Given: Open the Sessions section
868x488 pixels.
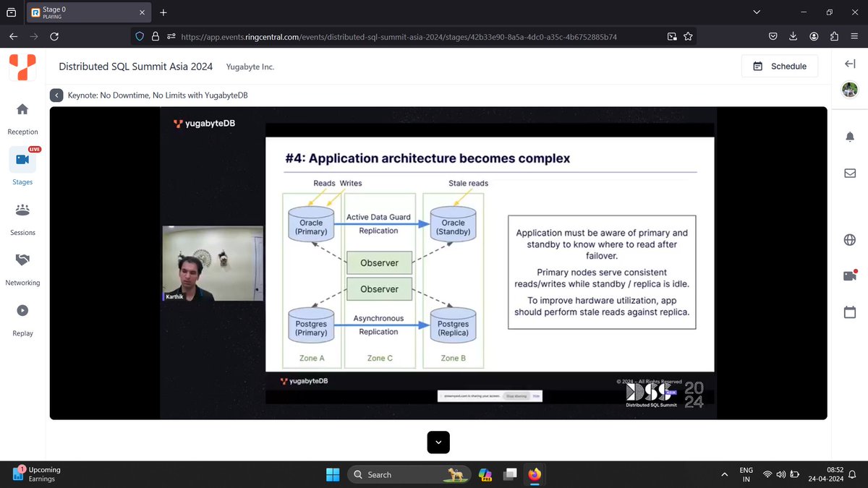Looking at the screenshot, I should (x=22, y=215).
